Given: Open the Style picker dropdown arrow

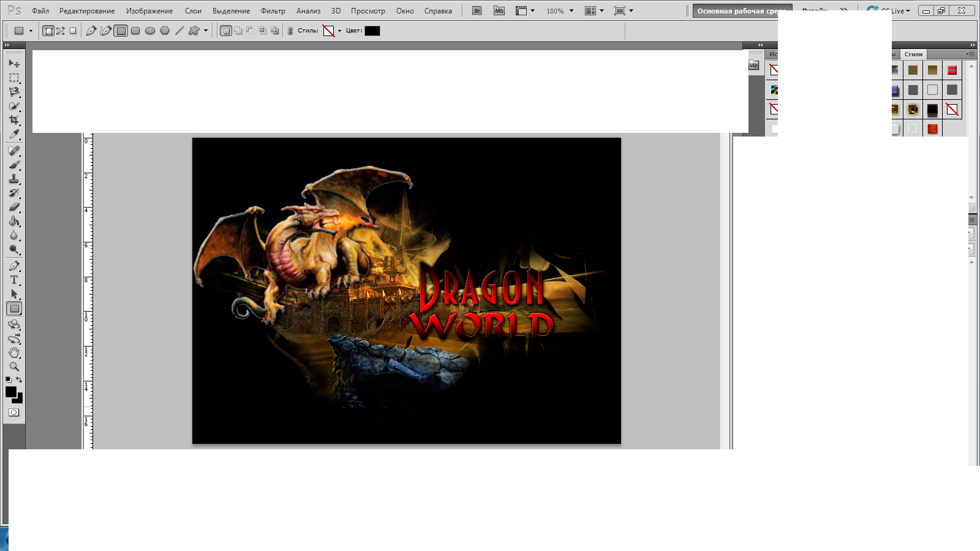Looking at the screenshot, I should tap(339, 31).
